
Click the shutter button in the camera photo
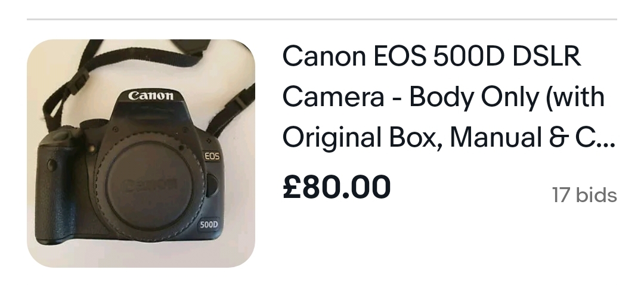pos(61,136)
